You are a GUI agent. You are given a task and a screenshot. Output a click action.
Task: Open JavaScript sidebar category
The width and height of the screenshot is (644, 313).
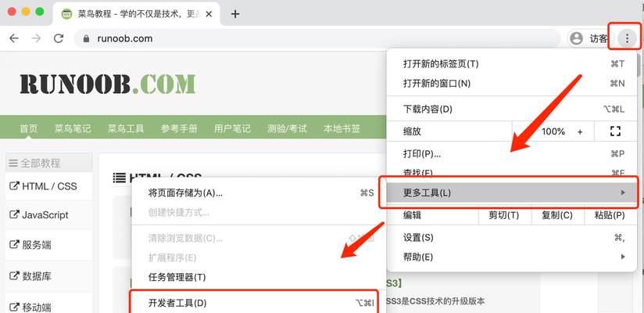49,215
